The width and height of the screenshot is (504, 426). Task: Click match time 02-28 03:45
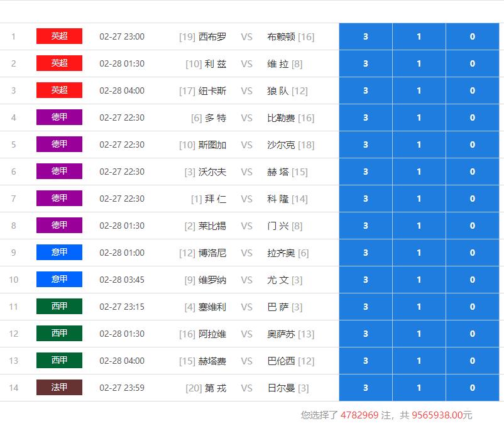[x=122, y=280]
